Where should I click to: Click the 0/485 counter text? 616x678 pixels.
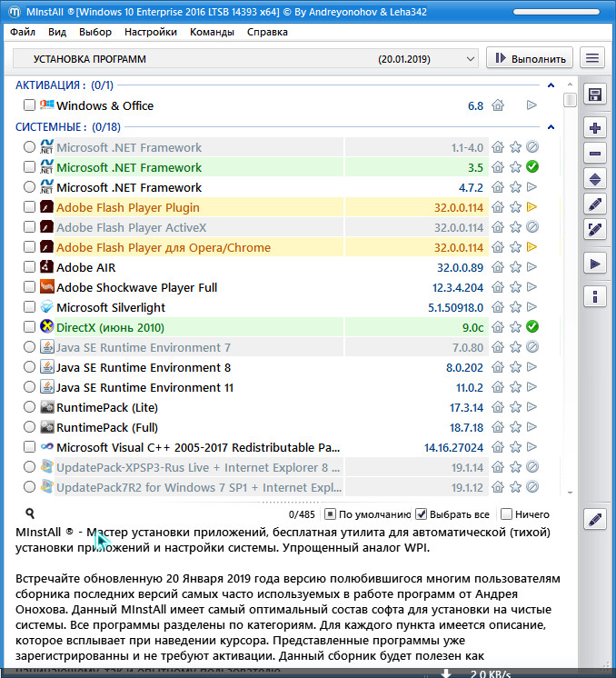(302, 514)
